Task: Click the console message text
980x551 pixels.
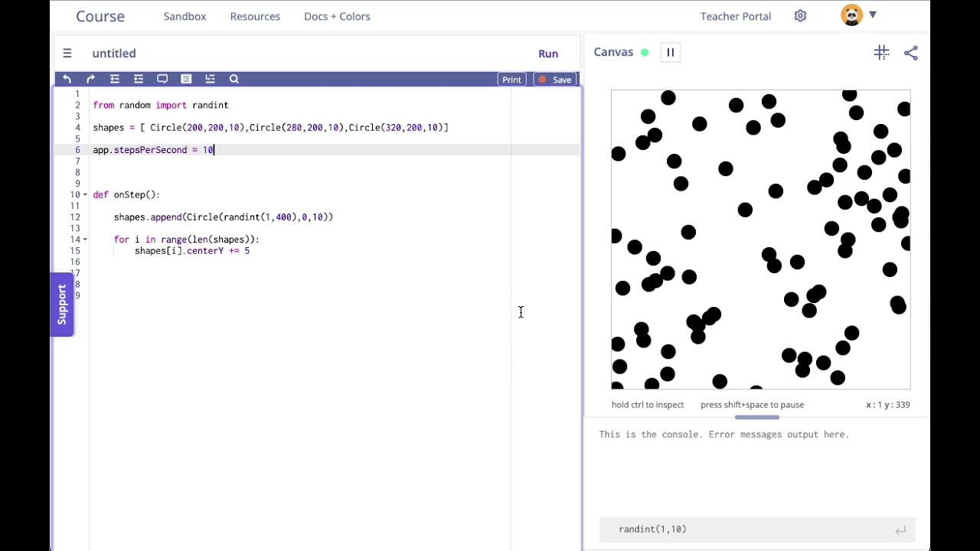Action: pos(724,435)
